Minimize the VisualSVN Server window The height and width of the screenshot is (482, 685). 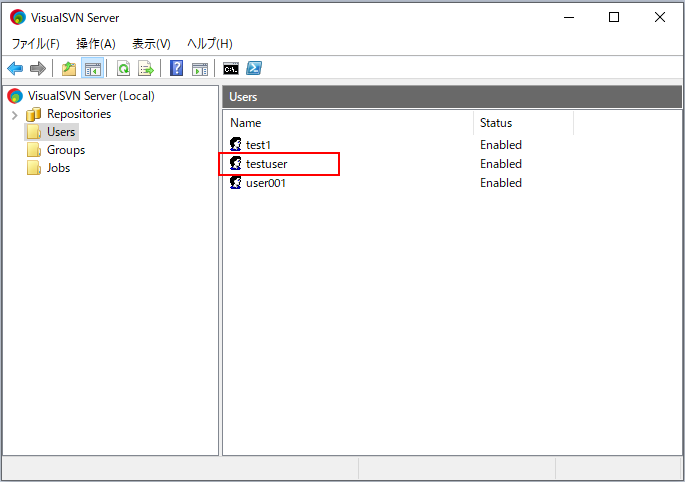point(569,17)
